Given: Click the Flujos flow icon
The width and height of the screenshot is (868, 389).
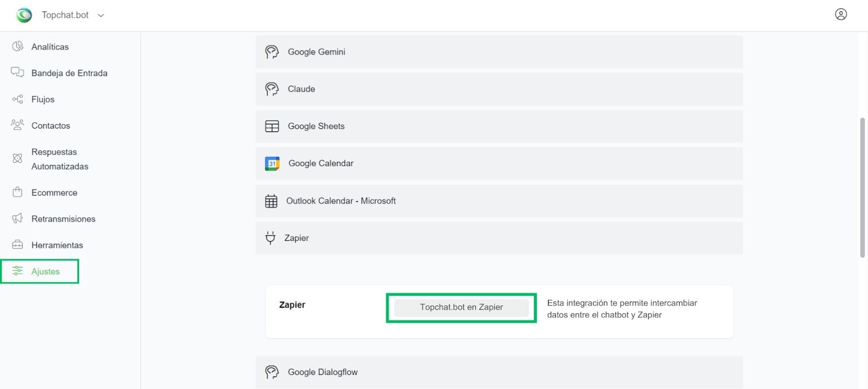Looking at the screenshot, I should tap(18, 99).
